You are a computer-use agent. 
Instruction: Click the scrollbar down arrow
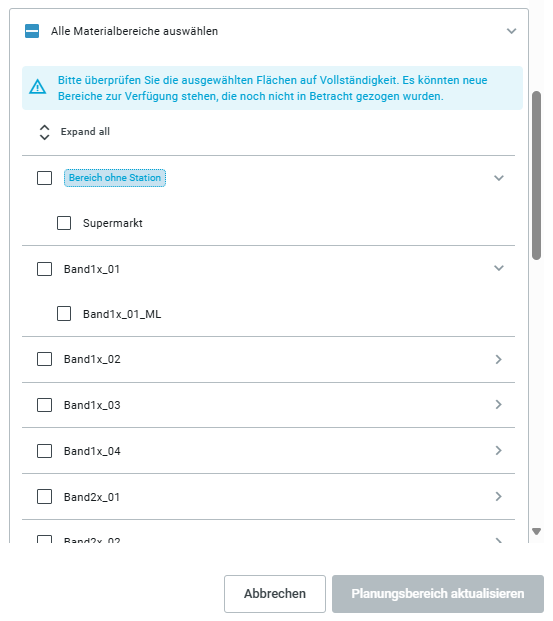(x=536, y=531)
